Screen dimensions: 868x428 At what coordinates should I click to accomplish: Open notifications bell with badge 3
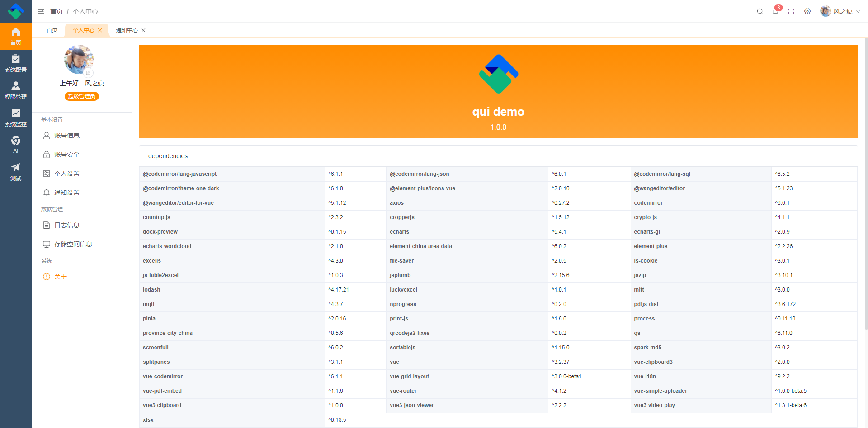point(776,11)
